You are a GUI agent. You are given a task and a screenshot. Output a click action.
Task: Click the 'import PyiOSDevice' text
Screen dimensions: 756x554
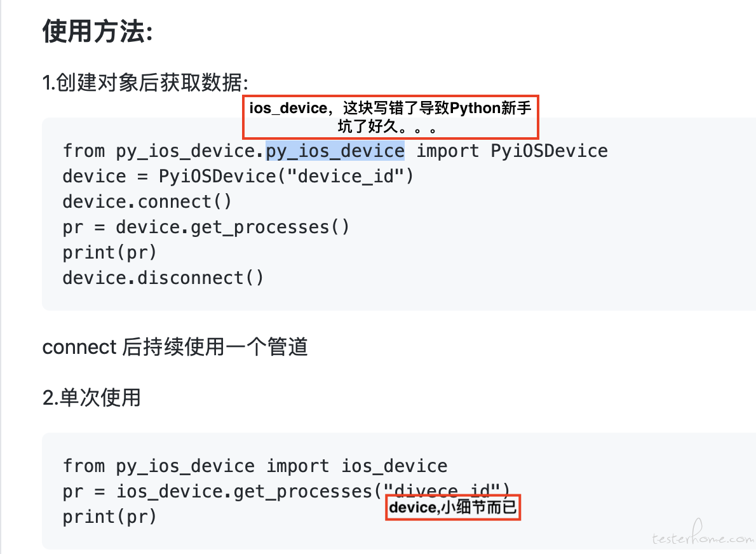512,151
